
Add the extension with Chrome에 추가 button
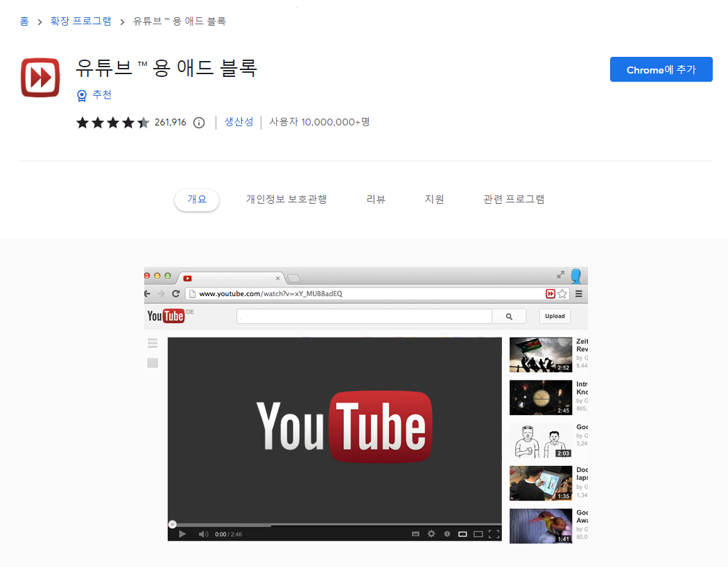pos(661,69)
